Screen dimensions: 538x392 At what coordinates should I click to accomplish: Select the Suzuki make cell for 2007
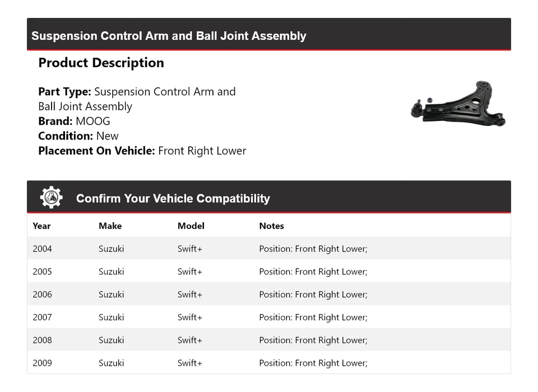click(x=111, y=318)
